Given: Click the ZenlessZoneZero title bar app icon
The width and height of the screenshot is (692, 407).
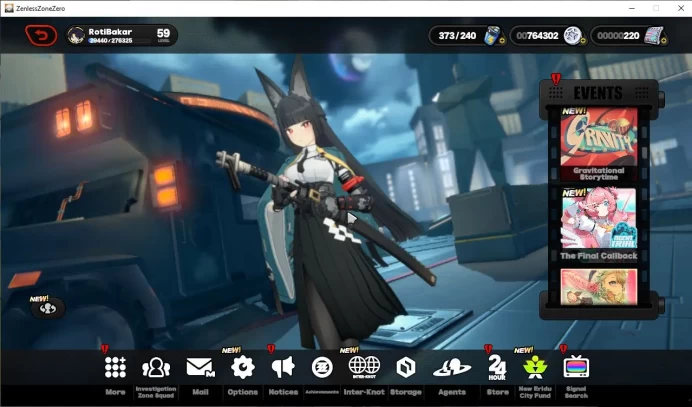Looking at the screenshot, I should (x=9, y=8).
